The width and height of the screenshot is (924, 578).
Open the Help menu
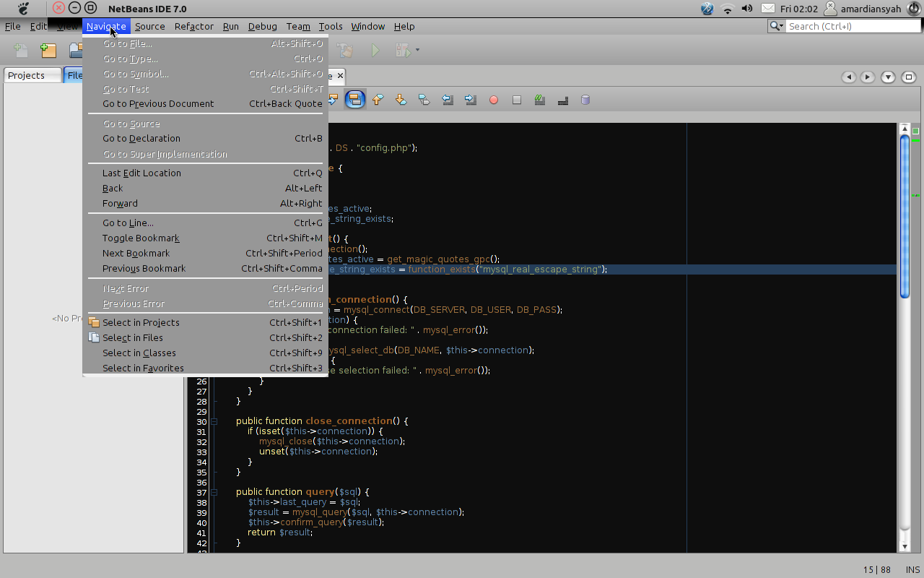tap(404, 26)
